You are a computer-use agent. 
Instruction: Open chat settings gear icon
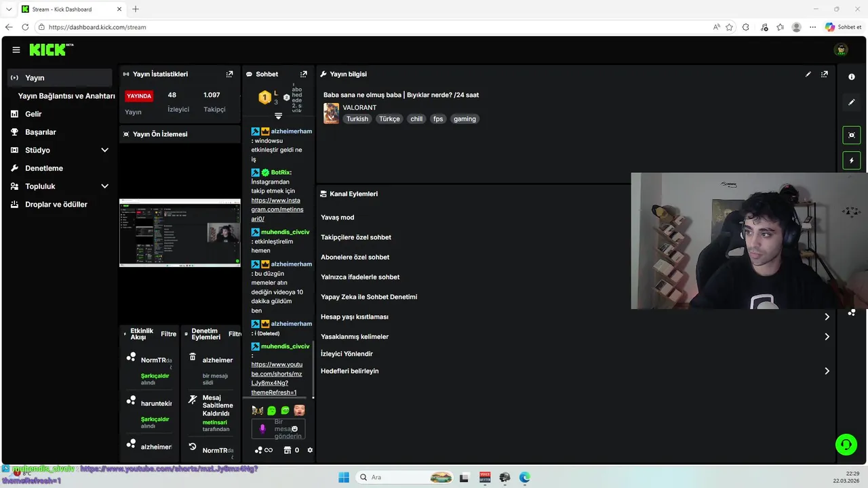[x=310, y=450]
